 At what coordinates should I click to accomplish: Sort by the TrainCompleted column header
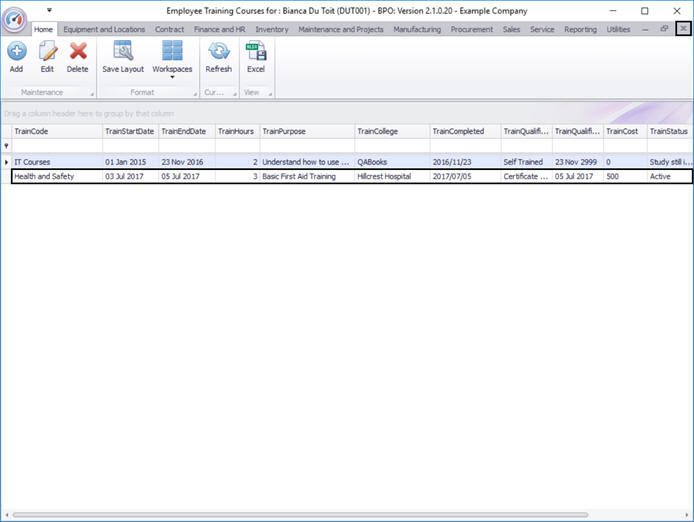click(x=465, y=131)
